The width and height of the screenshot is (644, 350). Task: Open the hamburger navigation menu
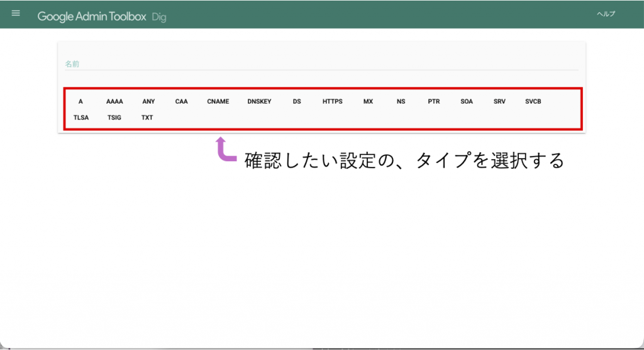pyautogui.click(x=16, y=14)
